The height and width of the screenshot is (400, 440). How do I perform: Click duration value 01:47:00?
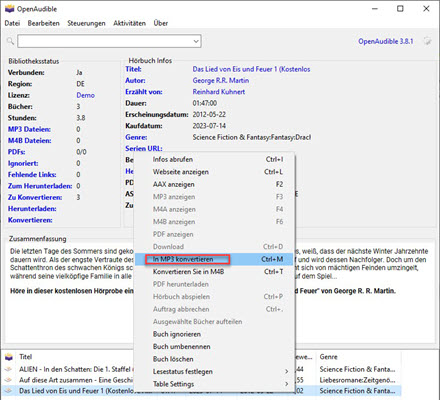205,103
